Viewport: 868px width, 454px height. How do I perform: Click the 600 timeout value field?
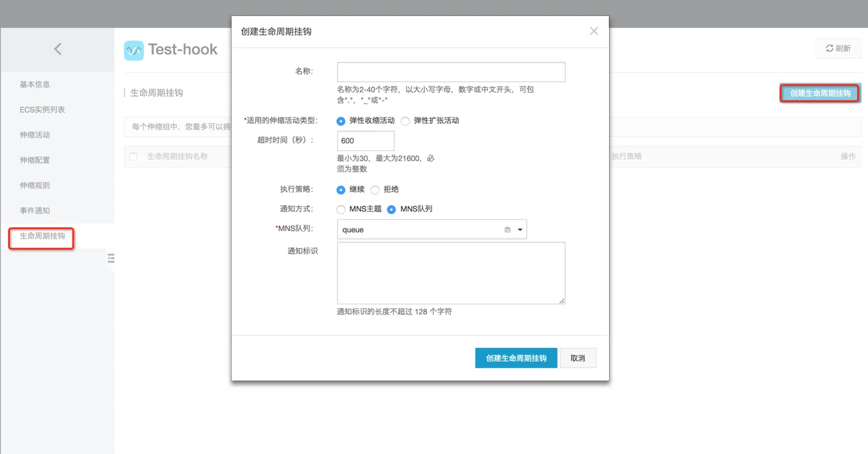click(365, 140)
